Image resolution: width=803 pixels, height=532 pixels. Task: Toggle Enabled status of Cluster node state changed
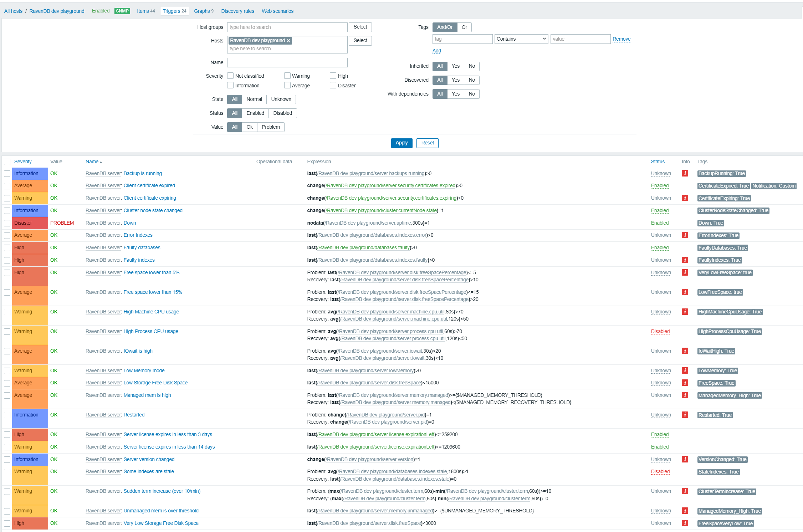click(x=660, y=210)
